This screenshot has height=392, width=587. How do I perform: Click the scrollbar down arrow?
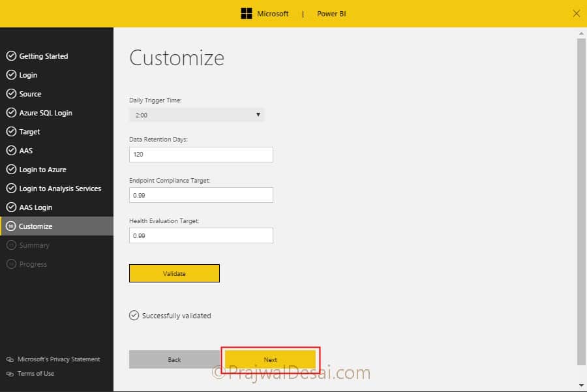581,385
